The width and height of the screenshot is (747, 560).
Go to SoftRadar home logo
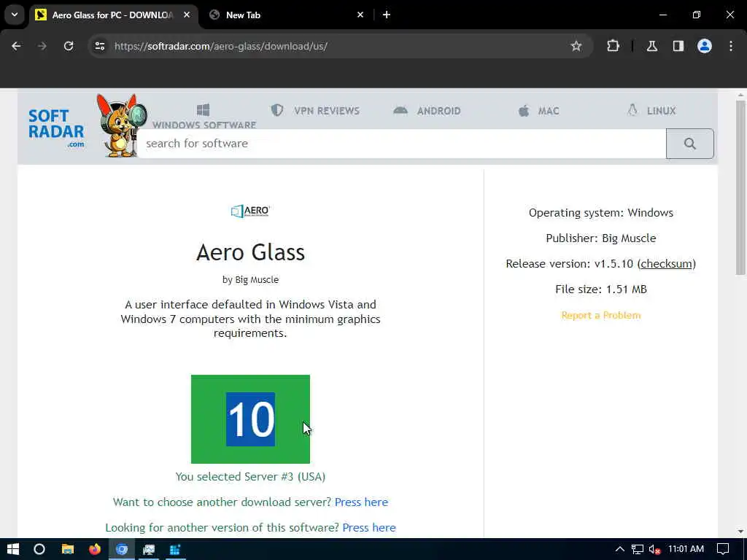[x=55, y=128]
